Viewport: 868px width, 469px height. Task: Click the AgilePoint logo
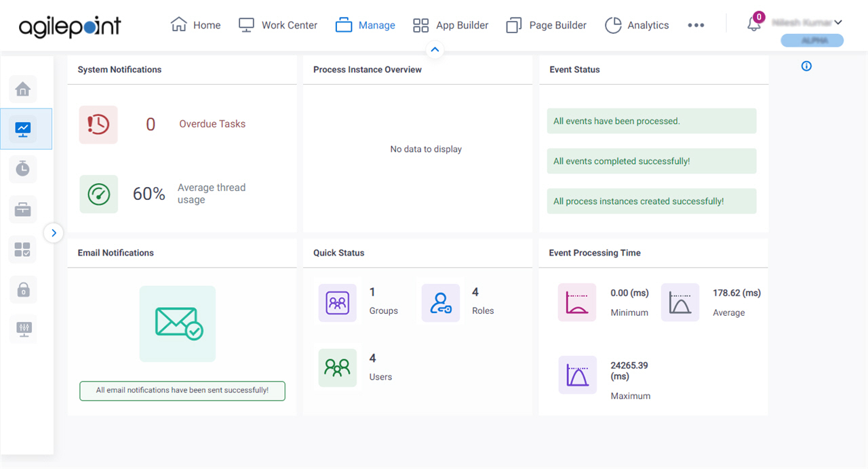[x=70, y=26]
